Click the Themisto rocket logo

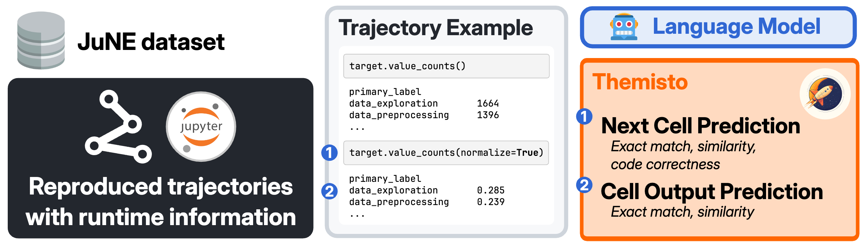825,94
